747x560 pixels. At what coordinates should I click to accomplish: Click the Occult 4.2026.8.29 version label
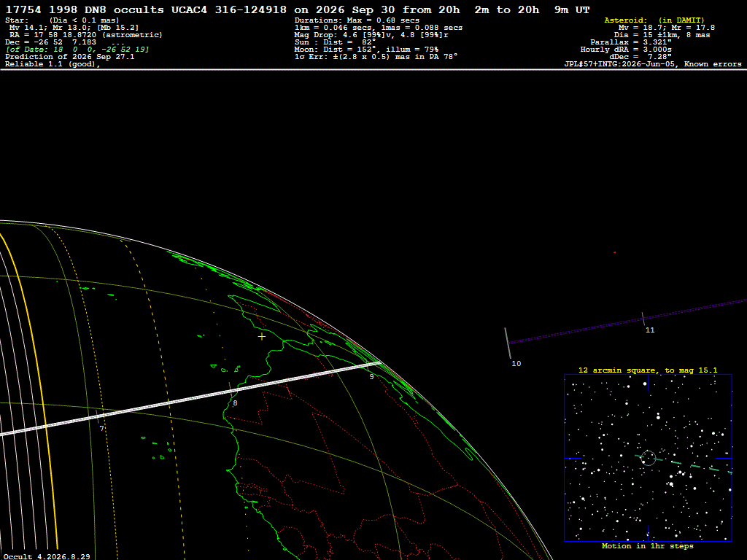(x=47, y=556)
